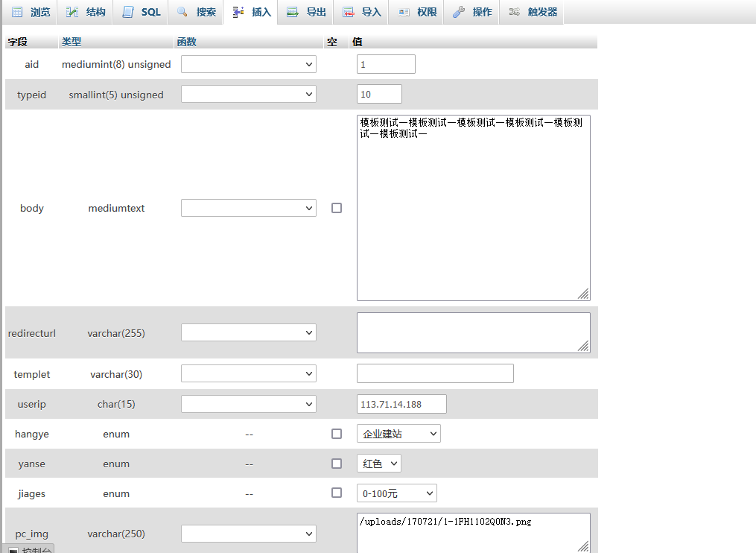Click the 控制台 console icon
Screen dimensions: 756x553
pos(13,550)
